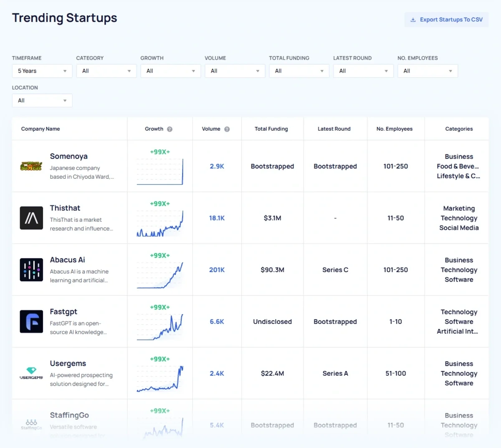Click the 6.6K volume value

pos(217,321)
